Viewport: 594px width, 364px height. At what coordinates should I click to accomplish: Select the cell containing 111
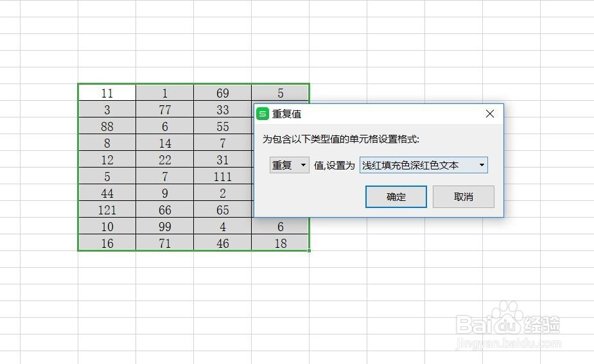[x=222, y=176]
